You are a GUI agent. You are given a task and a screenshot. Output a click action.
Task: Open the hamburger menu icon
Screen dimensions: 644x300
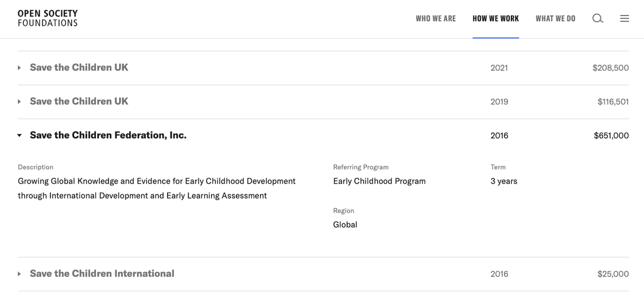coord(624,18)
